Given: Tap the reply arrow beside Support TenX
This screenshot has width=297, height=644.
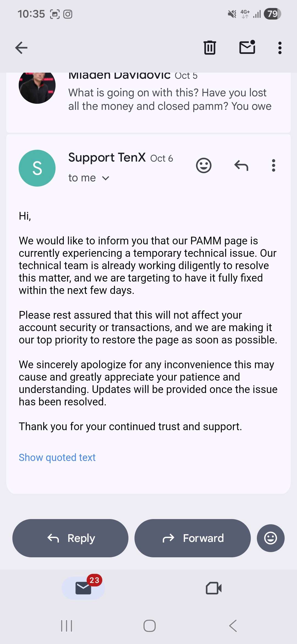Looking at the screenshot, I should click(241, 165).
